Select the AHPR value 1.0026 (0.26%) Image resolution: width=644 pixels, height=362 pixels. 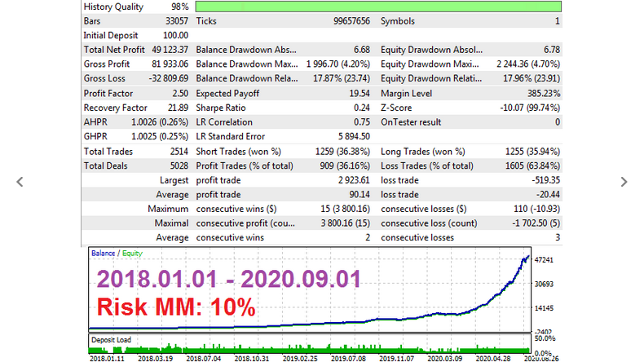point(160,122)
